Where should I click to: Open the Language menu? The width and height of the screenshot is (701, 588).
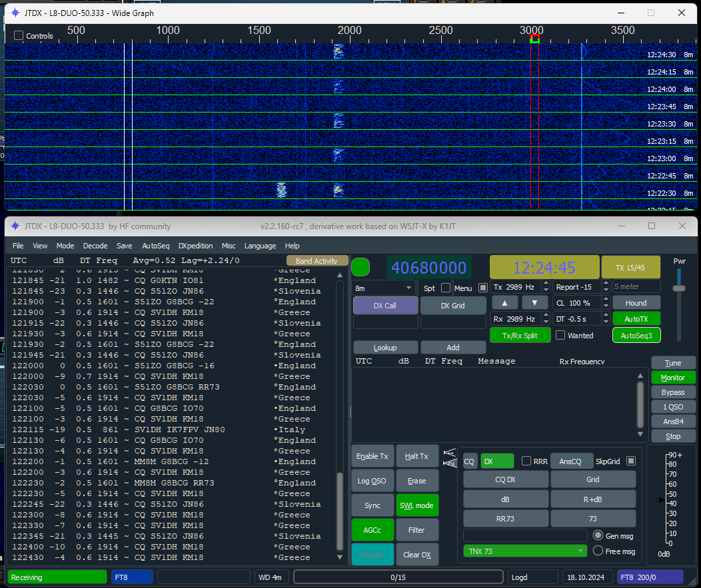pos(260,246)
